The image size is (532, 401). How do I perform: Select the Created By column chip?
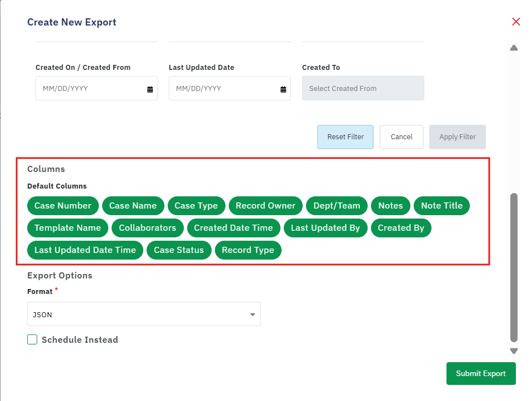click(x=401, y=228)
